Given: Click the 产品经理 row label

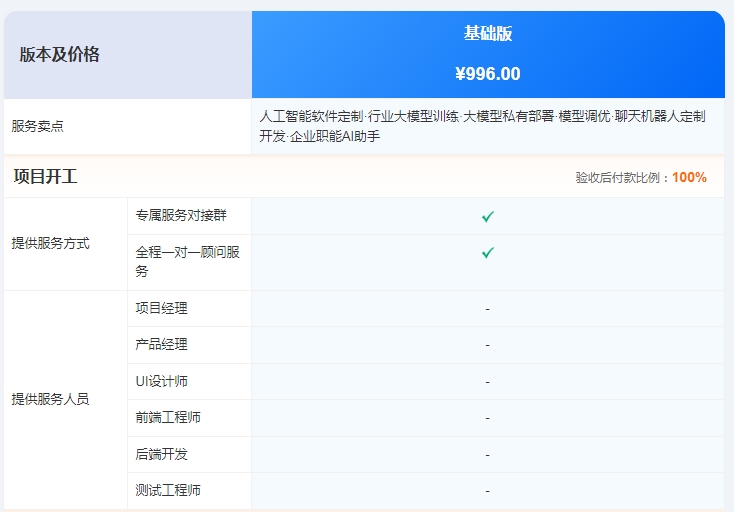Looking at the screenshot, I should point(161,344).
